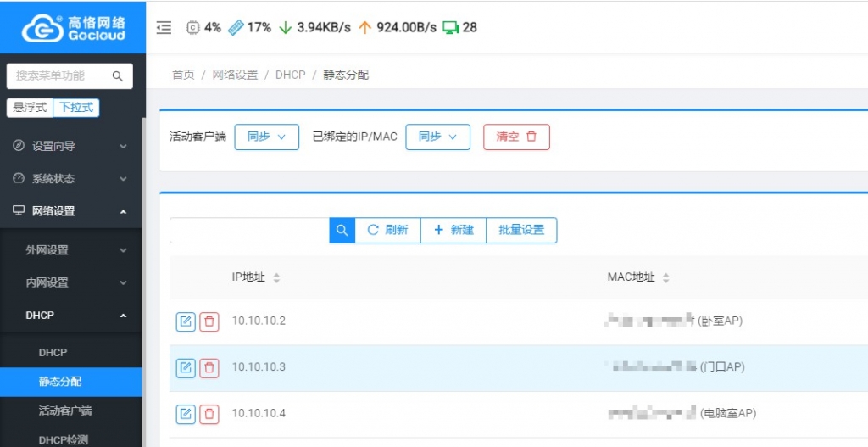Click the memory usage icon showing 17%
Viewport: 868px width, 447px height.
236,27
